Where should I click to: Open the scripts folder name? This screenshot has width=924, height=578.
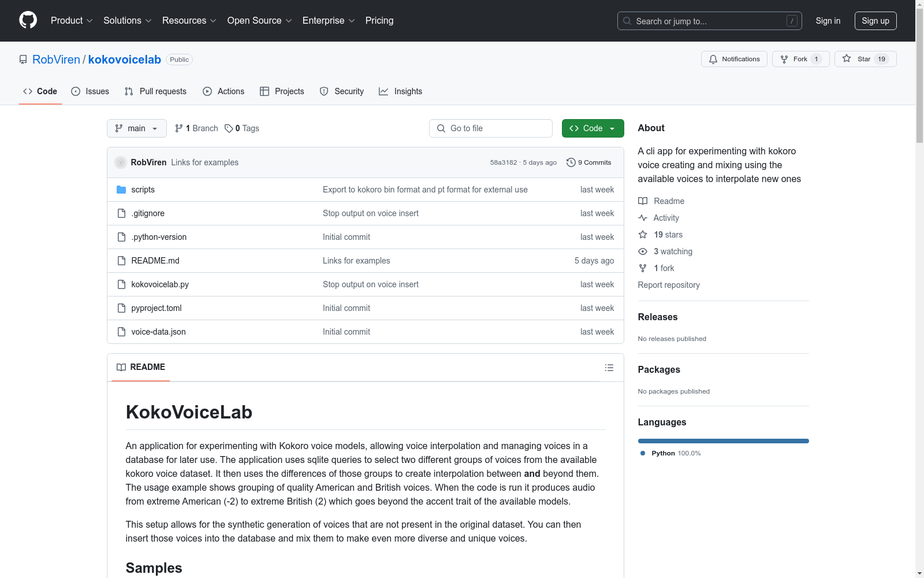(x=143, y=190)
